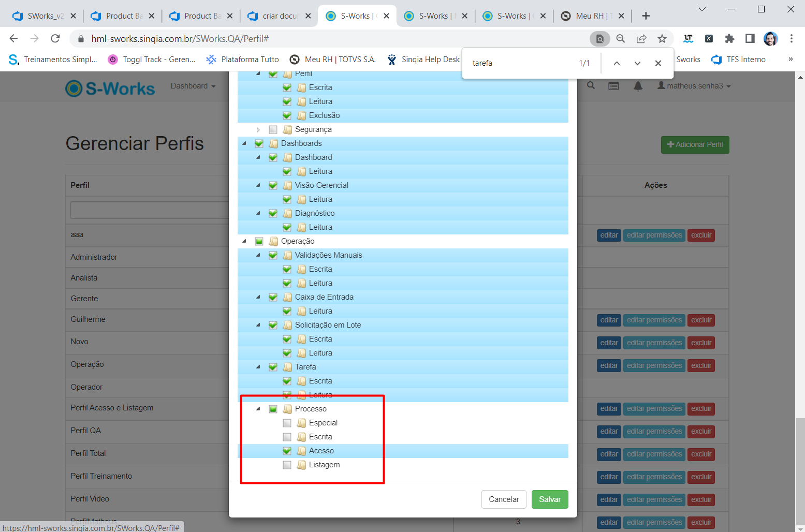Enable the Especial checkbox under Processo
Viewport: 805px width, 532px height.
pyautogui.click(x=287, y=423)
